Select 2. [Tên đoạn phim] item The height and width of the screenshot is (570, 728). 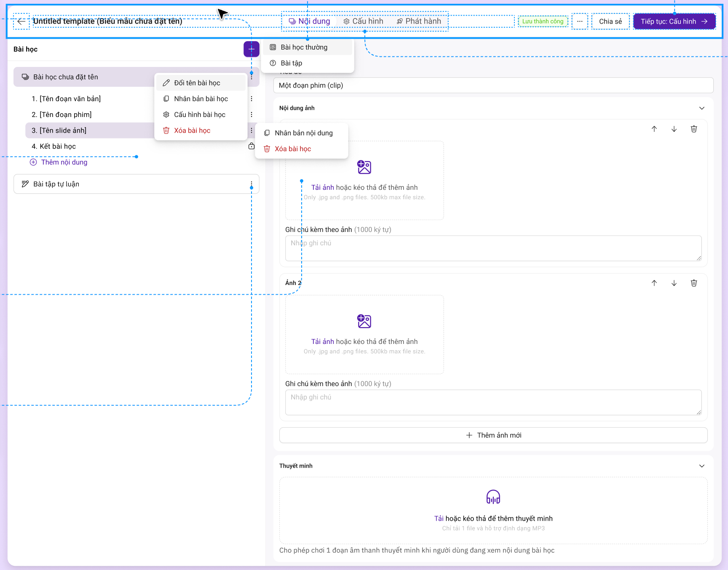tap(62, 115)
